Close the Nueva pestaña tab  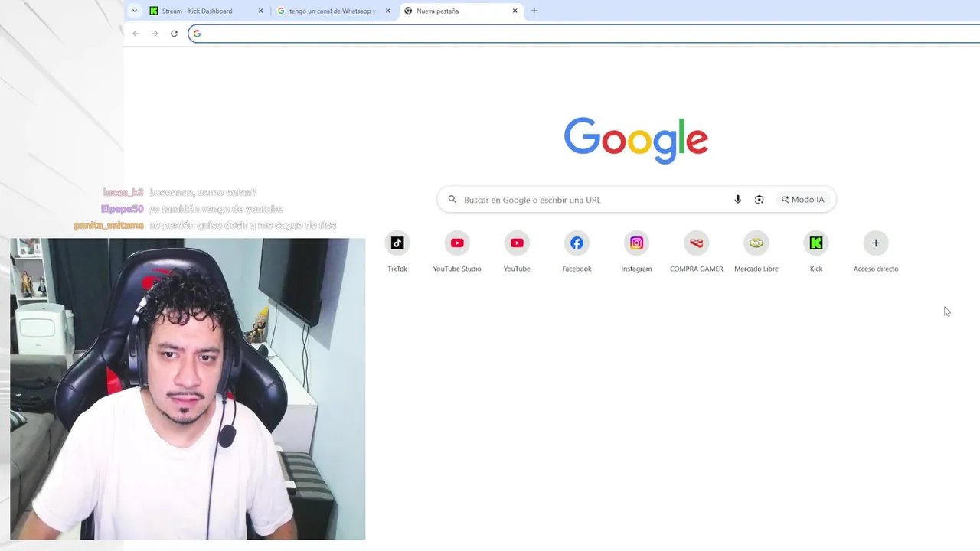point(514,11)
